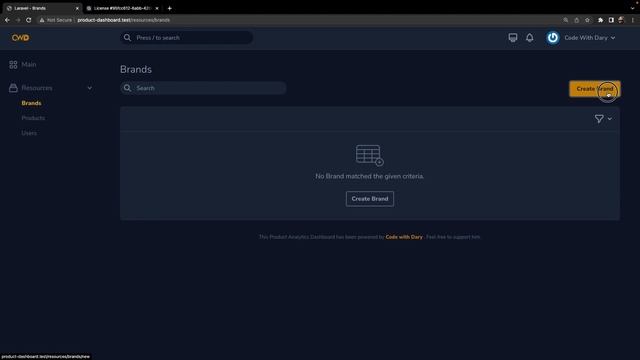
Task: Open a new browser tab
Action: click(169, 8)
